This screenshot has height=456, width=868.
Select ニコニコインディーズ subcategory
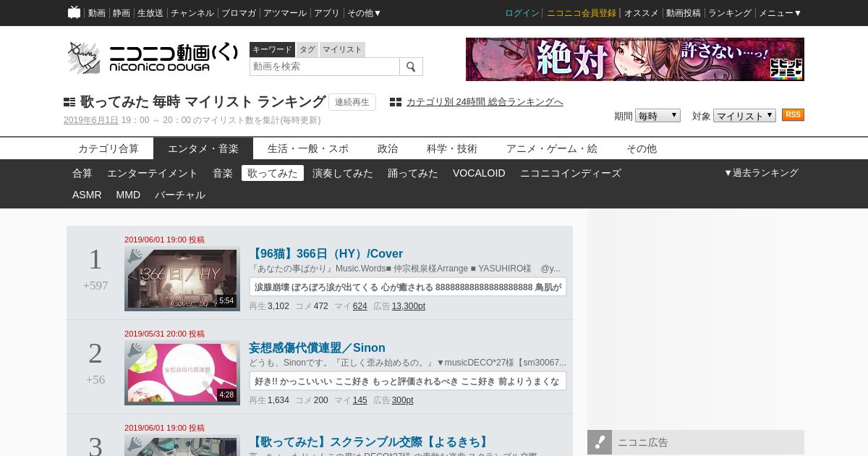point(571,173)
